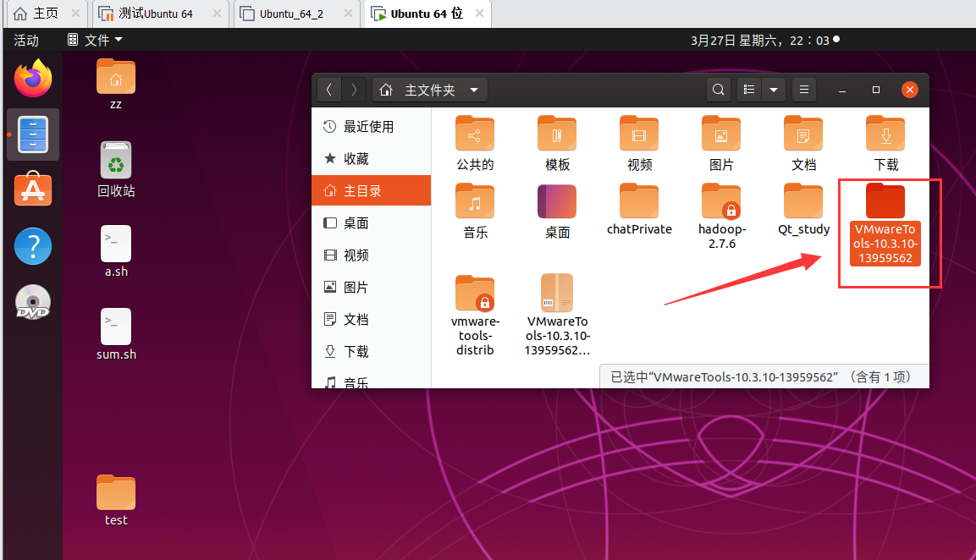Open 收藏 starred in sidebar
976x560 pixels.
371,159
